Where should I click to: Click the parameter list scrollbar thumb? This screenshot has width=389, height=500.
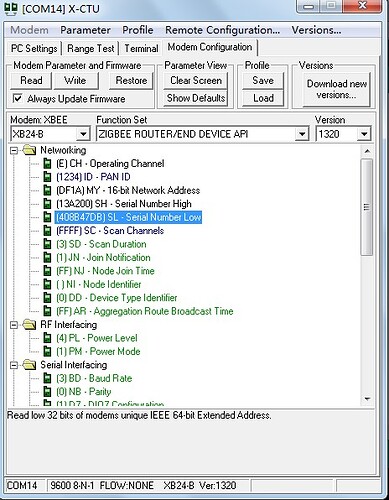pyautogui.click(x=367, y=207)
